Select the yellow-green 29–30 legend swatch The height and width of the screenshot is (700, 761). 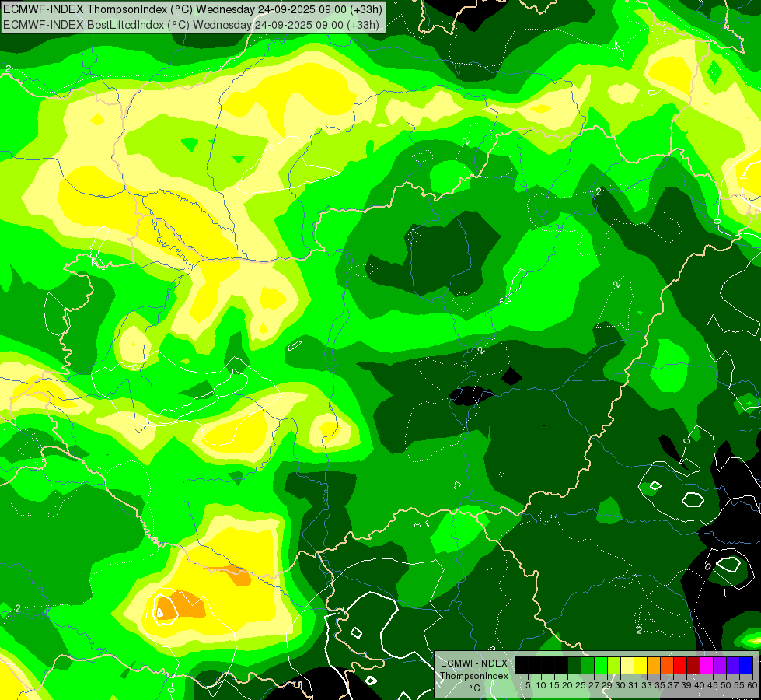(614, 665)
